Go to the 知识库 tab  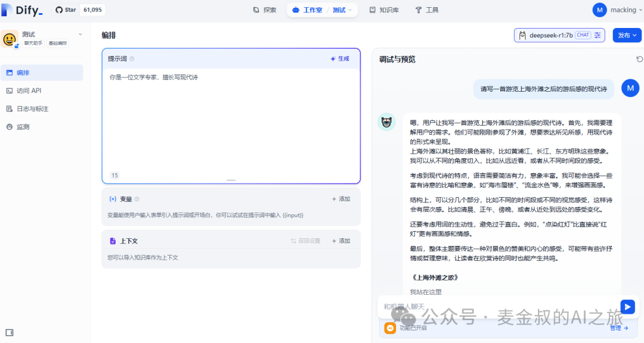[383, 10]
